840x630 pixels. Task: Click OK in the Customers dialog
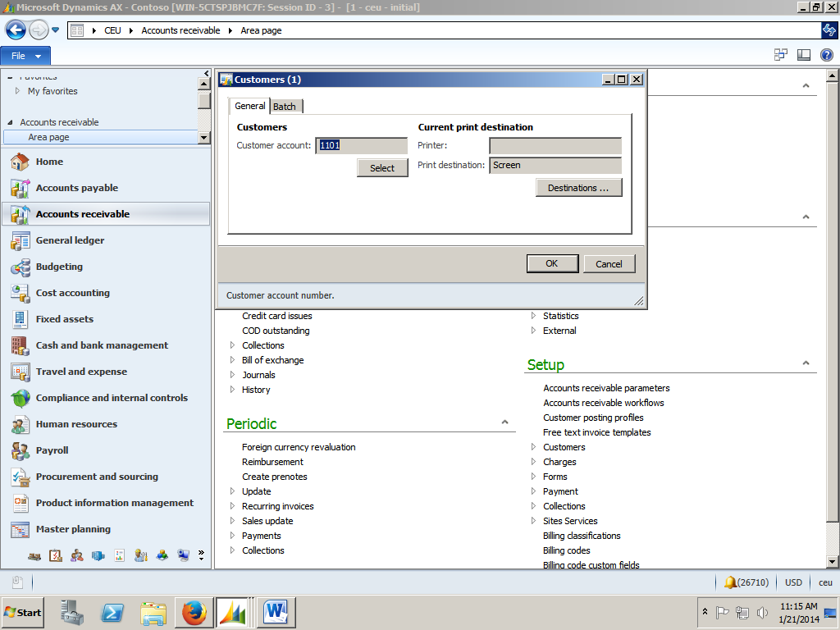coord(552,263)
